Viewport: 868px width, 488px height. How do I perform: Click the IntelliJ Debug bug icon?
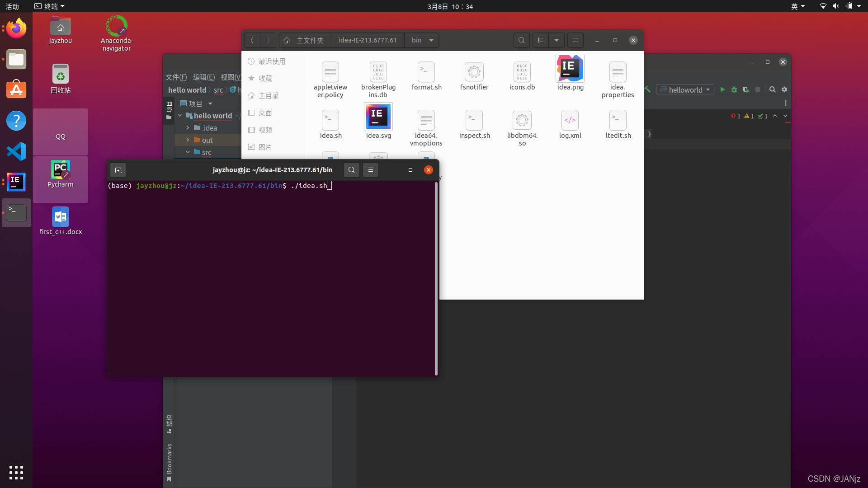coord(734,89)
